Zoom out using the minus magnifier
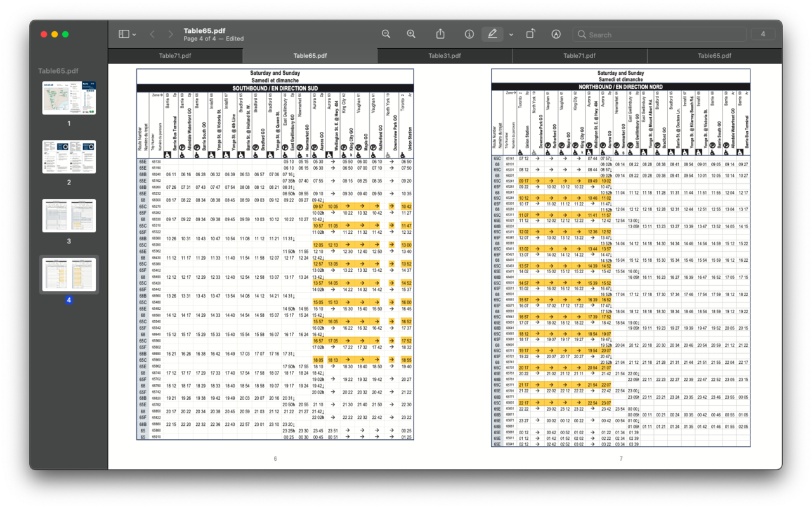Screen dimensions: 812x509 (386, 34)
